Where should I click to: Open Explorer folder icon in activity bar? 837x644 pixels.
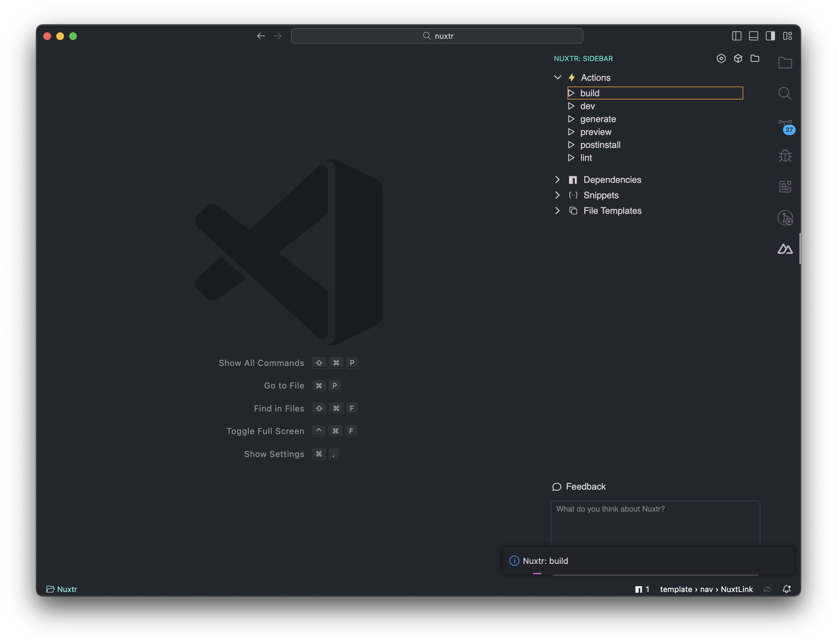[785, 62]
